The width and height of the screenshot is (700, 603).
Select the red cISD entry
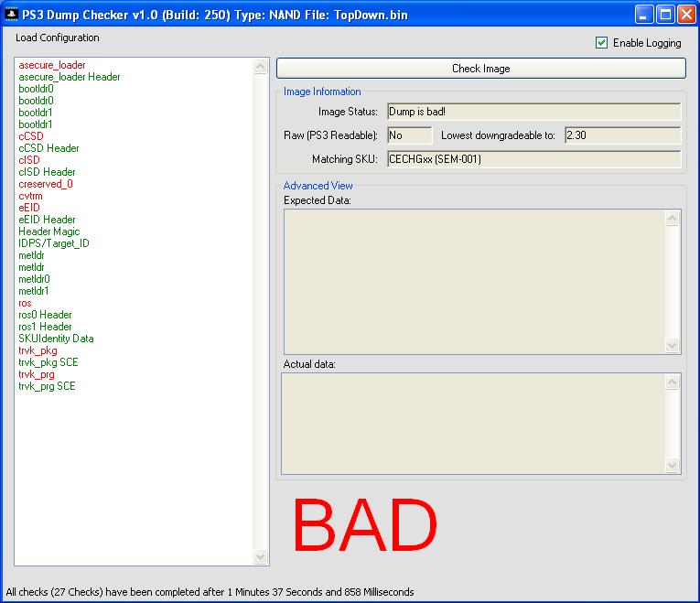(x=29, y=160)
